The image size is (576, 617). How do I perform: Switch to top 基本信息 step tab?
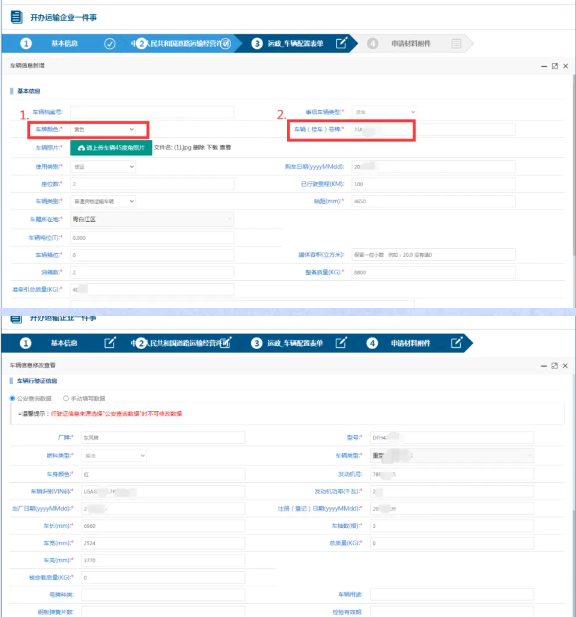65,44
